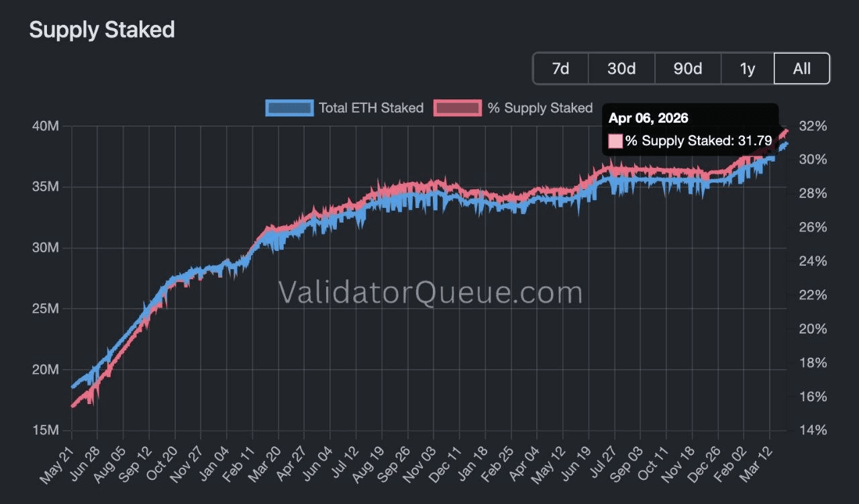The height and width of the screenshot is (504, 859).
Task: Show the 90d time range
Action: click(x=687, y=68)
